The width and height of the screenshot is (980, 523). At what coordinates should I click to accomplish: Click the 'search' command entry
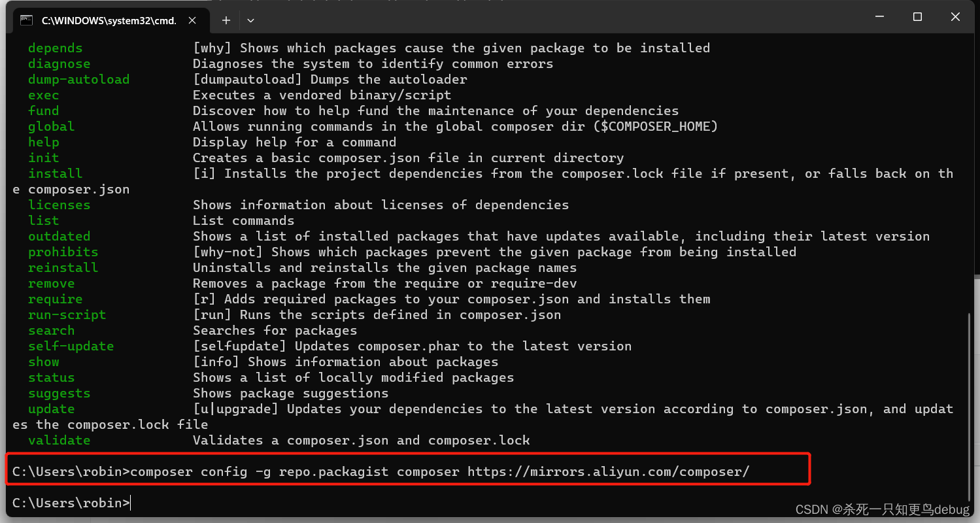click(51, 330)
